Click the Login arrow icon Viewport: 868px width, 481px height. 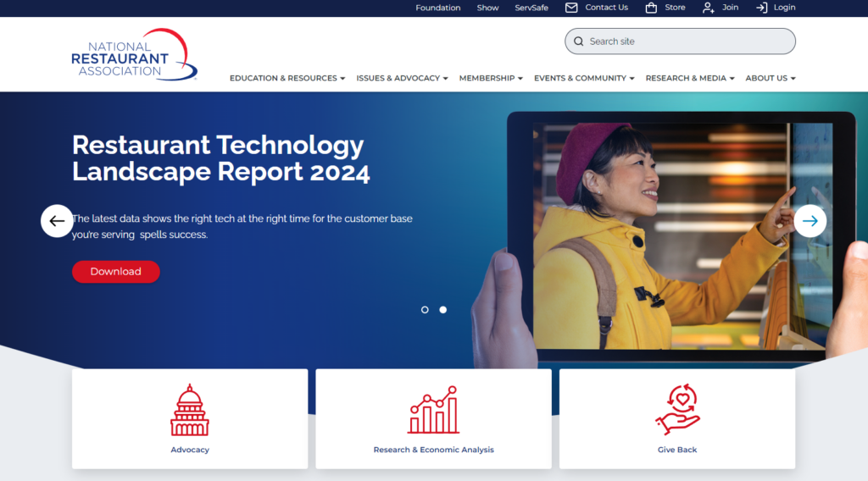point(762,8)
